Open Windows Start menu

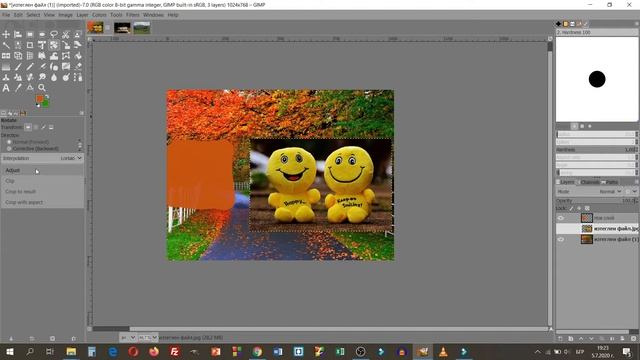click(9, 351)
